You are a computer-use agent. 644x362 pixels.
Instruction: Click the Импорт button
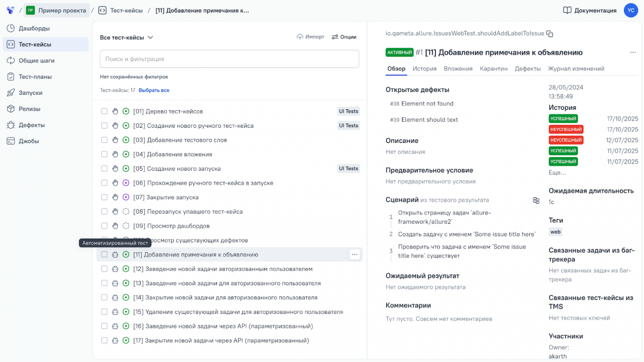click(x=310, y=37)
